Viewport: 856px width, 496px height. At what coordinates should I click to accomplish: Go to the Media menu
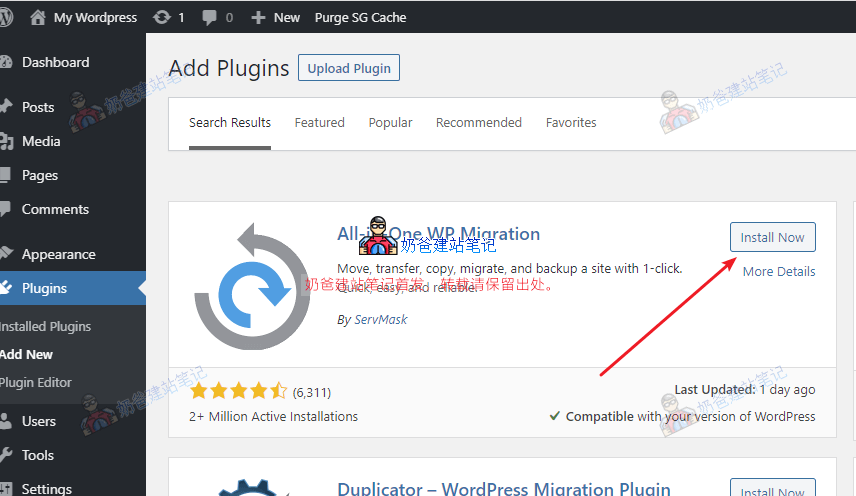(x=41, y=141)
